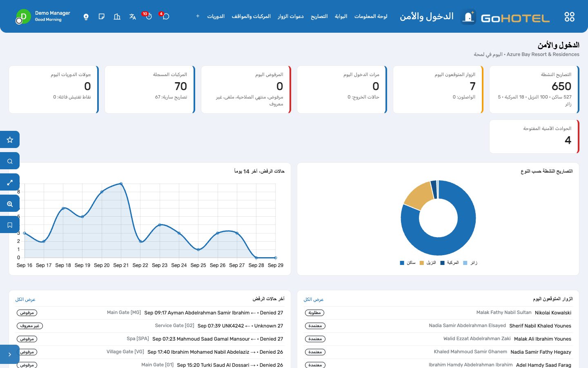Toggle ساكن legend color swatch

point(402,263)
